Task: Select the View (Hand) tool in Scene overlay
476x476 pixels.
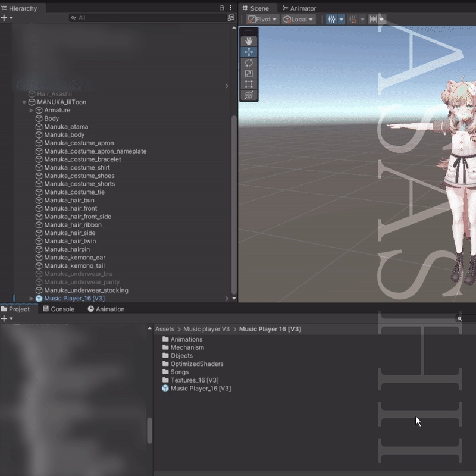Action: [x=248, y=42]
